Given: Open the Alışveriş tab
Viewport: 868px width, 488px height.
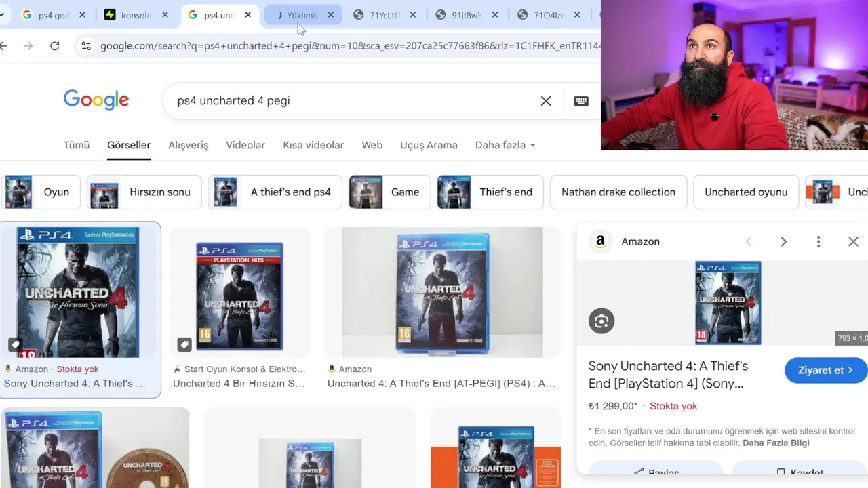Looking at the screenshot, I should coord(189,145).
